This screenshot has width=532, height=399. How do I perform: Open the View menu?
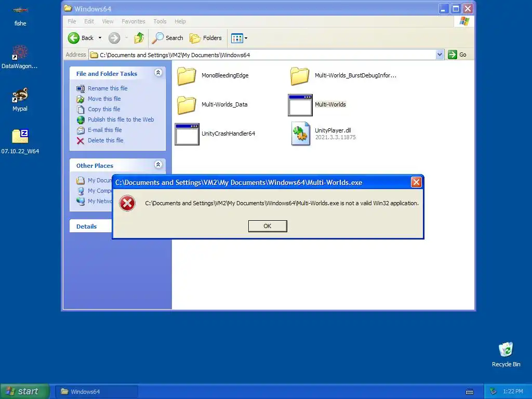[x=108, y=21]
